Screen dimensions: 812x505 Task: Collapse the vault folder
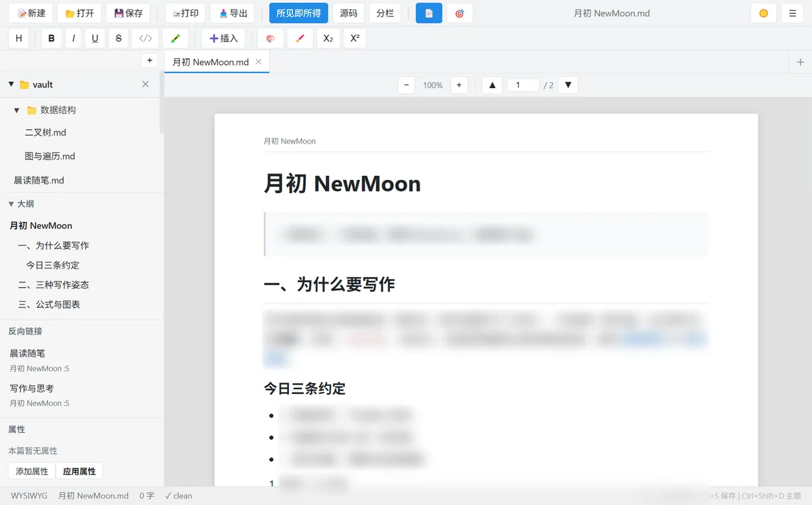[x=11, y=85]
